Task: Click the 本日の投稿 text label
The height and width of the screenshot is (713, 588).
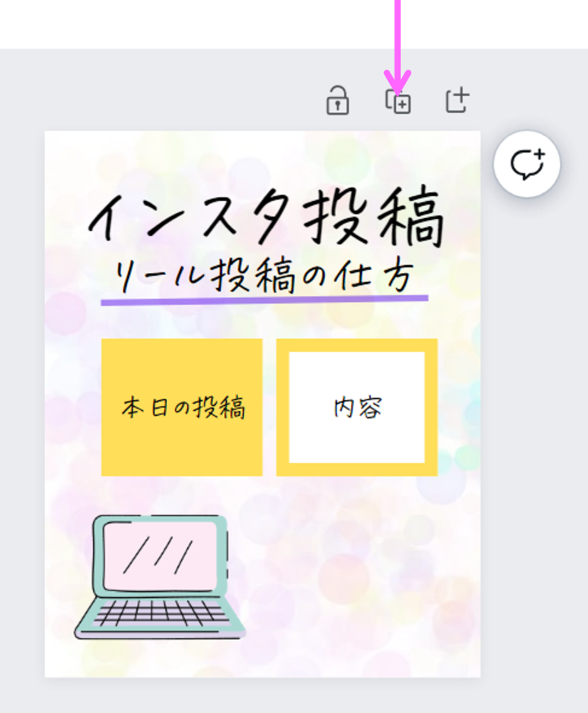Action: click(184, 407)
